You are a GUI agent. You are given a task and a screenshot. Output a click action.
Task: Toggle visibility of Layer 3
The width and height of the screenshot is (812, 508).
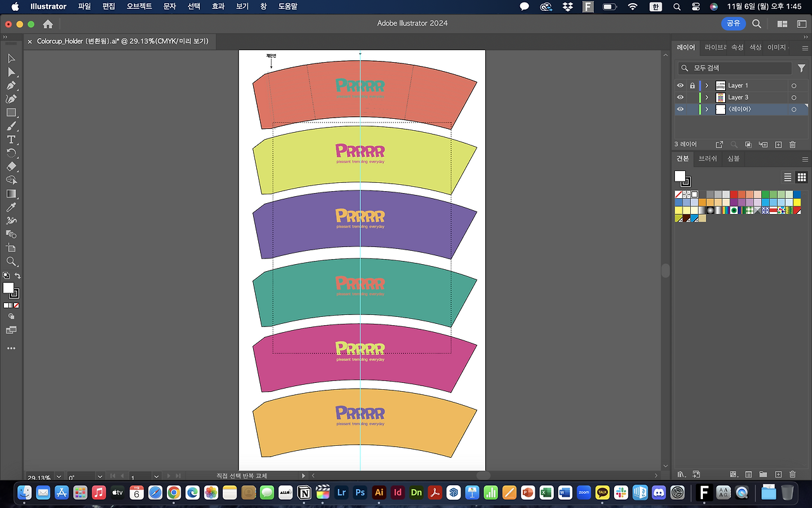tap(680, 98)
